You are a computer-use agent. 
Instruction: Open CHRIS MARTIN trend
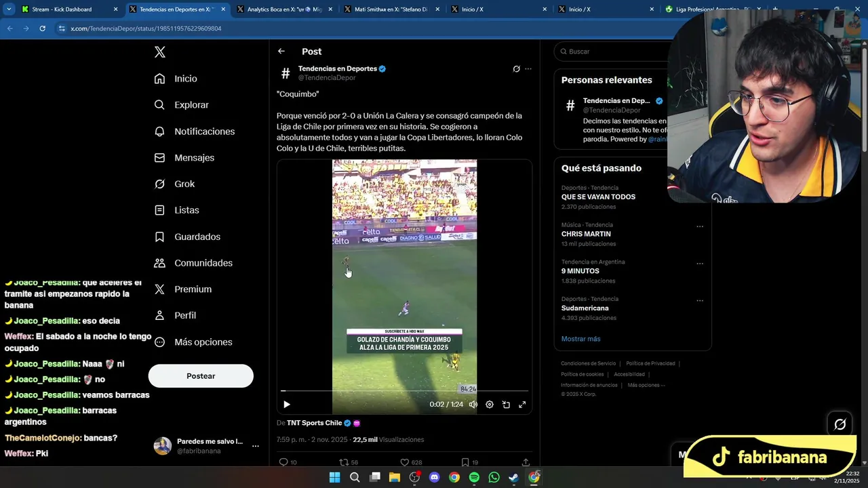click(x=586, y=234)
